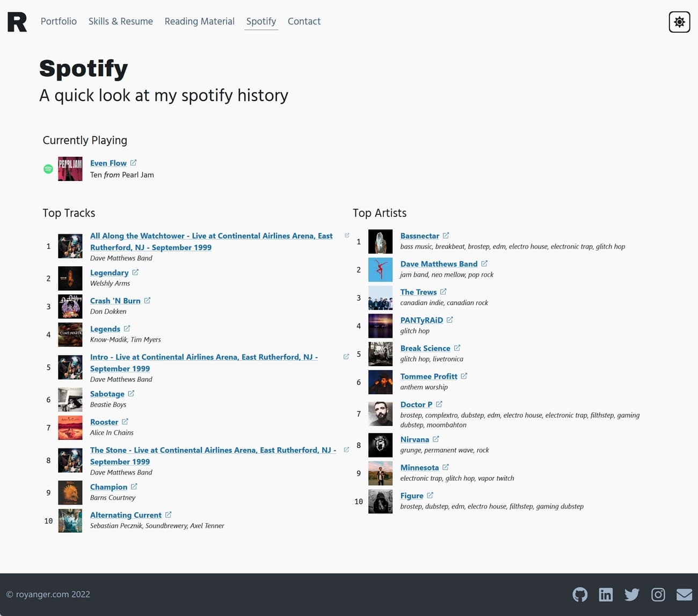The image size is (698, 616).
Task: Open external link icon for The Stone track
Action: [346, 450]
